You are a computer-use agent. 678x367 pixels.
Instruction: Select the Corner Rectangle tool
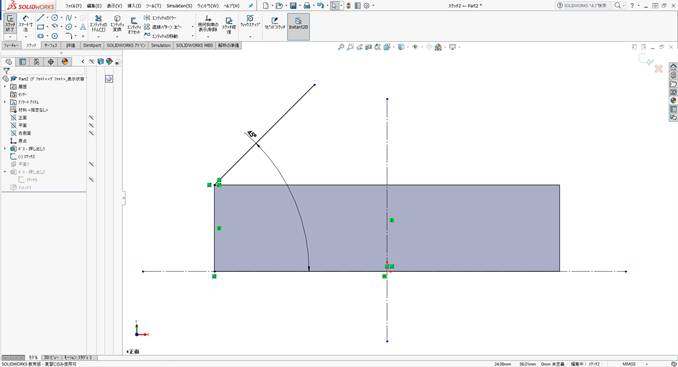coord(40,27)
